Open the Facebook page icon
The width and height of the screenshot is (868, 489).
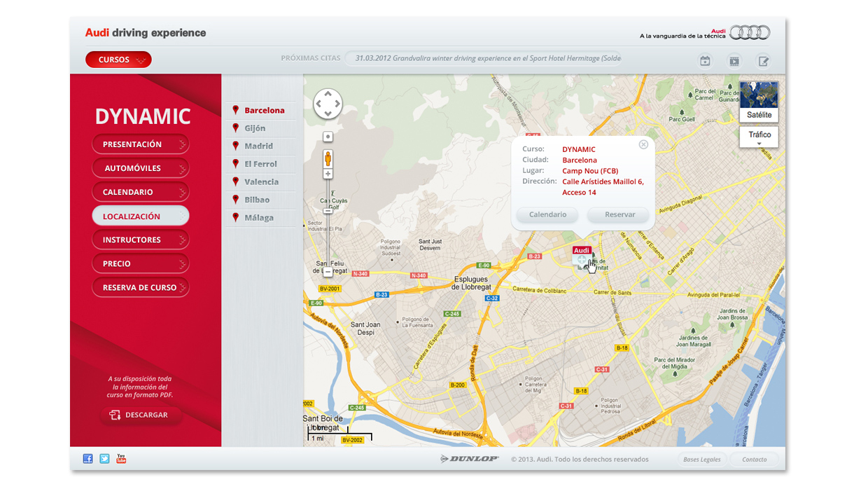pyautogui.click(x=87, y=459)
